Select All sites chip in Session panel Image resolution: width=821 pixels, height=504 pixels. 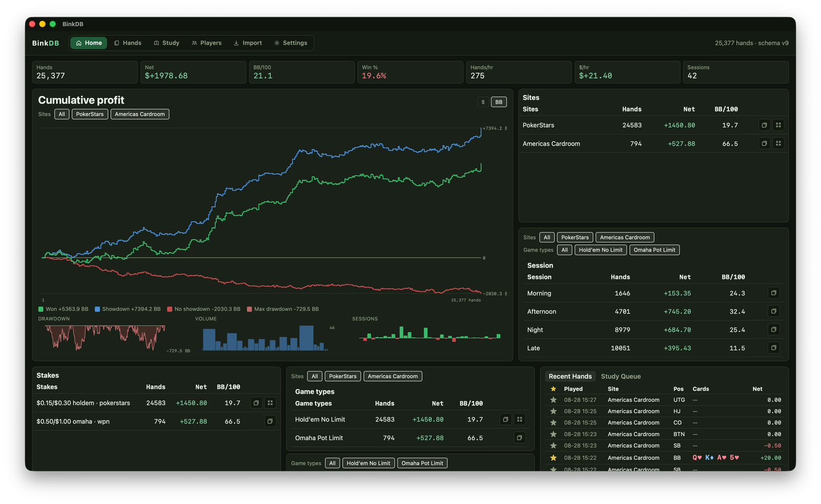pos(547,237)
